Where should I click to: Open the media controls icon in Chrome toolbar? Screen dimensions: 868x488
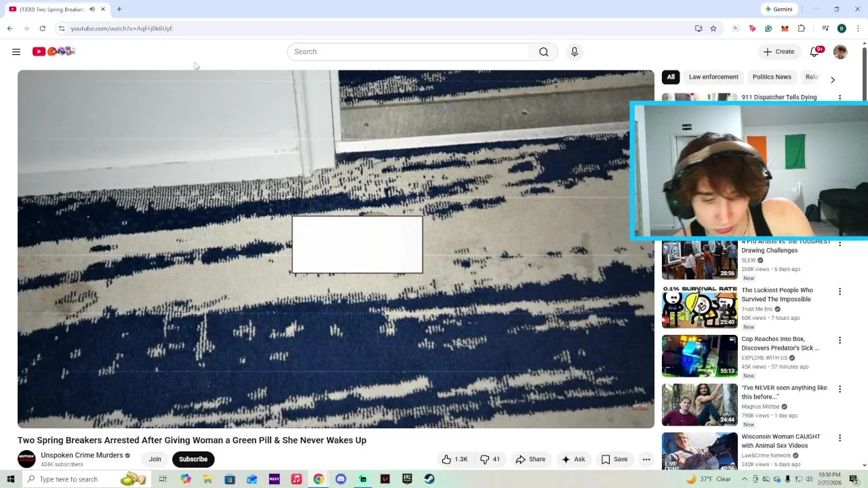[825, 28]
